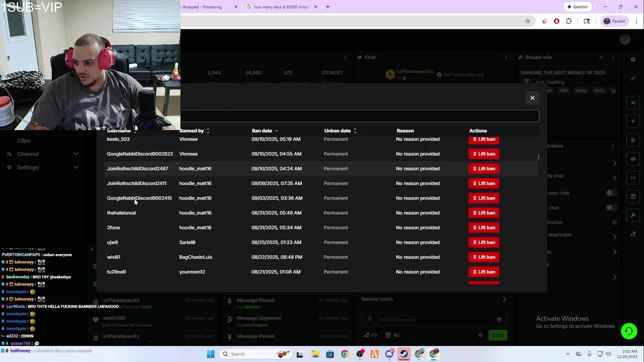Open the Actions panel options menu
The image size is (644, 362).
pos(613,146)
